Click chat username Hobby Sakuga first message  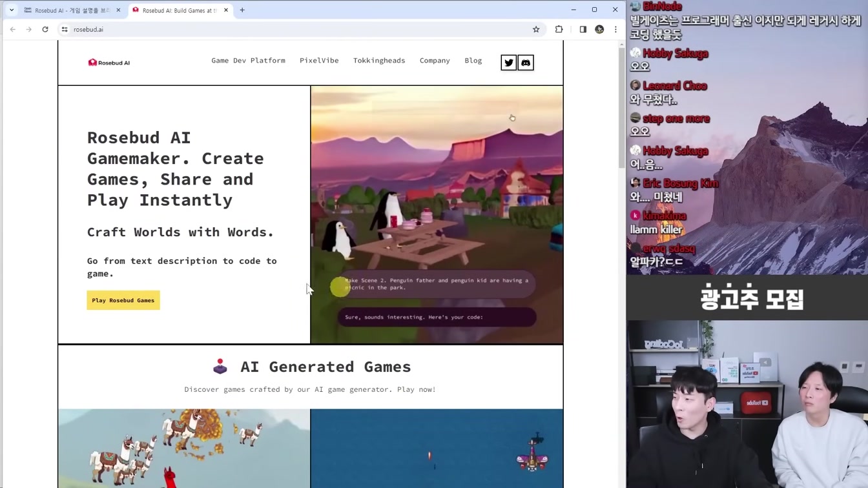(x=676, y=54)
